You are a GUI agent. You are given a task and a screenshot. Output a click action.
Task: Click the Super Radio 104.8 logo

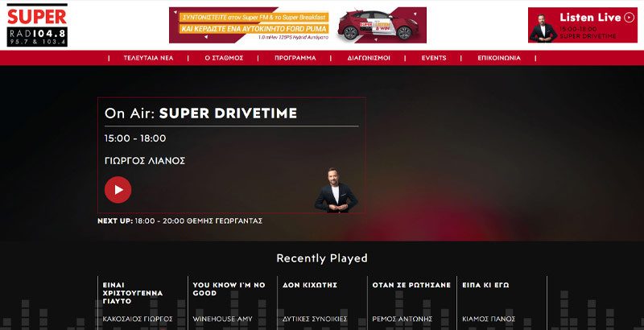coord(37,25)
